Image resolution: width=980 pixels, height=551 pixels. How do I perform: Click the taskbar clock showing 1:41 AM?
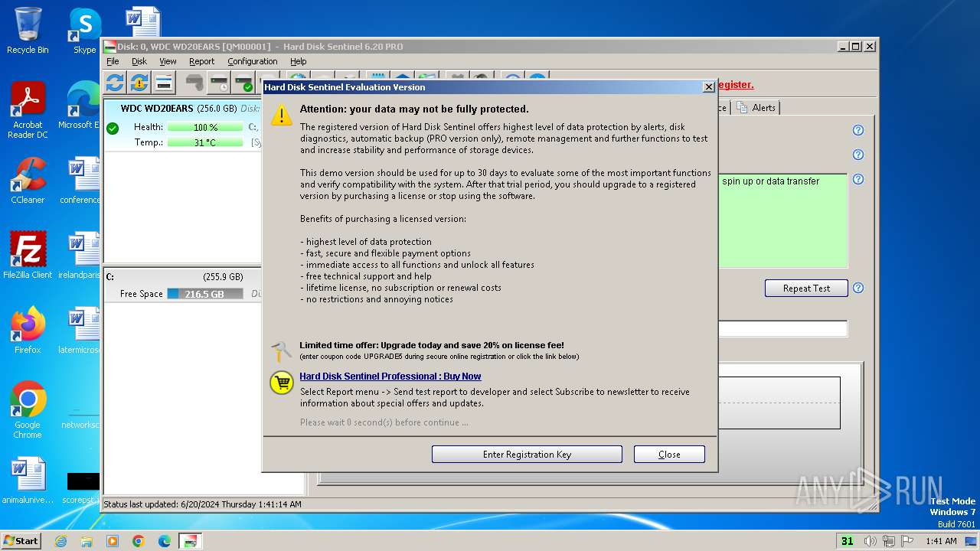pyautogui.click(x=941, y=541)
